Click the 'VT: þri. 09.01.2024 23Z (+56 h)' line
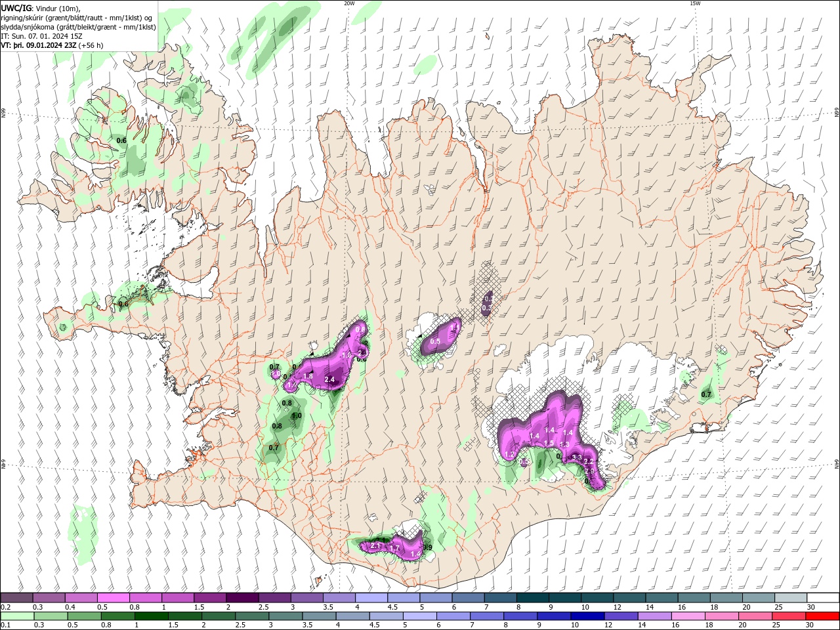Image resolution: width=840 pixels, height=630 pixels. (x=52, y=45)
